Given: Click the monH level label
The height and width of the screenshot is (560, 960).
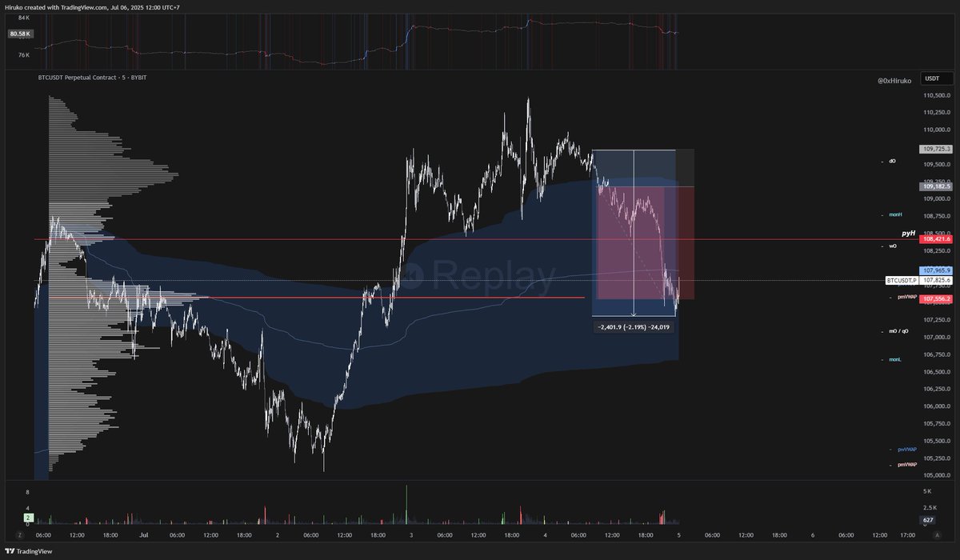Looking at the screenshot, I should 896,214.
